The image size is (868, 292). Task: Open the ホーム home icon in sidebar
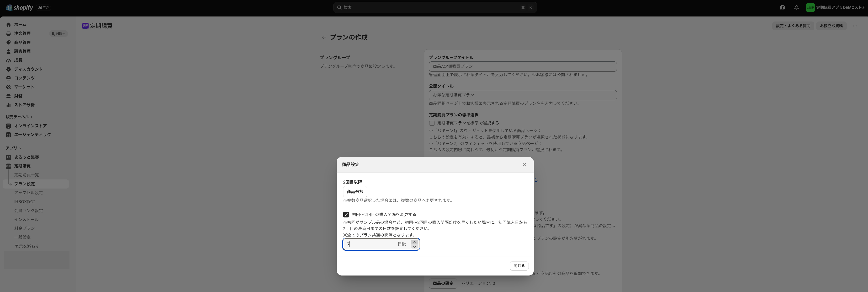pos(8,25)
